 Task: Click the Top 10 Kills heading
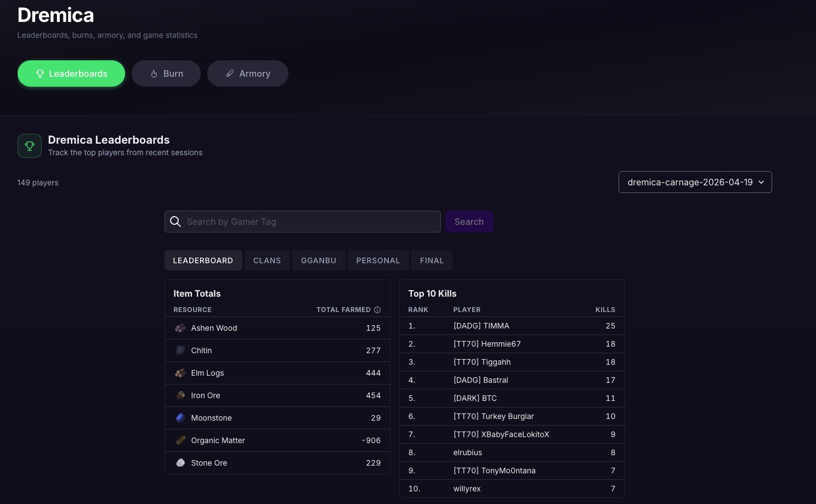[432, 293]
